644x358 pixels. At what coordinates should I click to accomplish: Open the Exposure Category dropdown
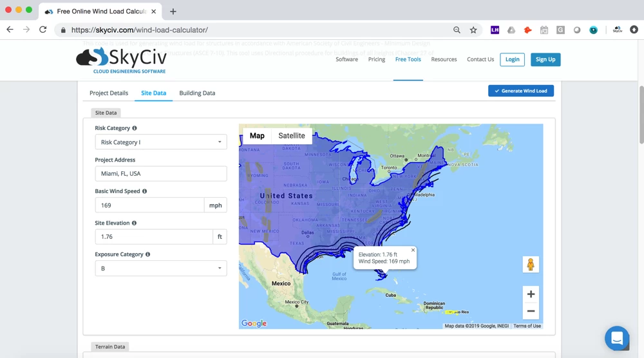tap(161, 268)
